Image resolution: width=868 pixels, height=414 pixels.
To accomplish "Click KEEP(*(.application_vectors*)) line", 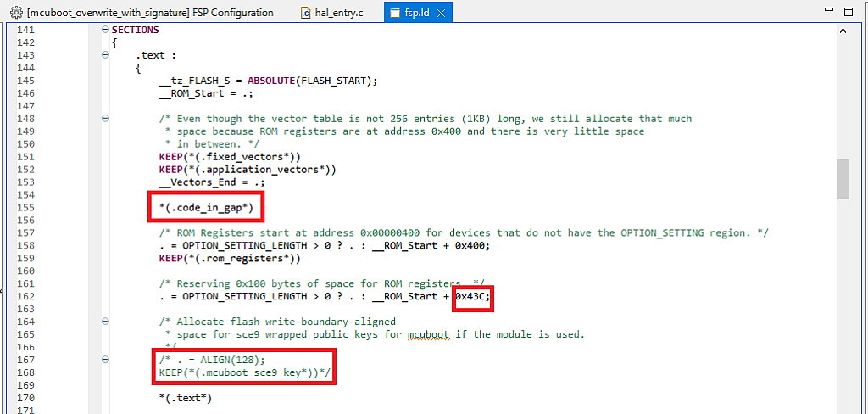I will pyautogui.click(x=247, y=169).
